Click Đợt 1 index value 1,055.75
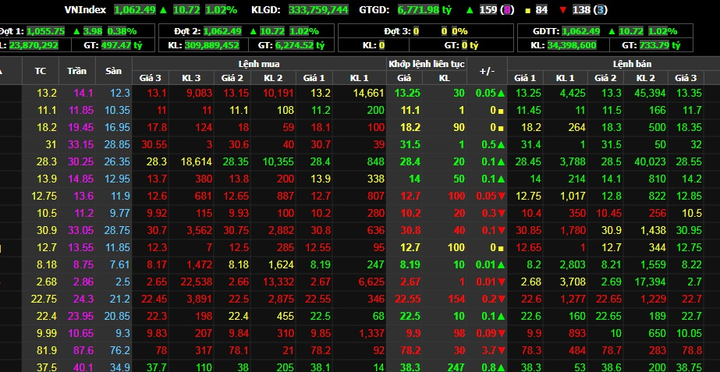Image resolution: width=720 pixels, height=372 pixels. coord(45,31)
